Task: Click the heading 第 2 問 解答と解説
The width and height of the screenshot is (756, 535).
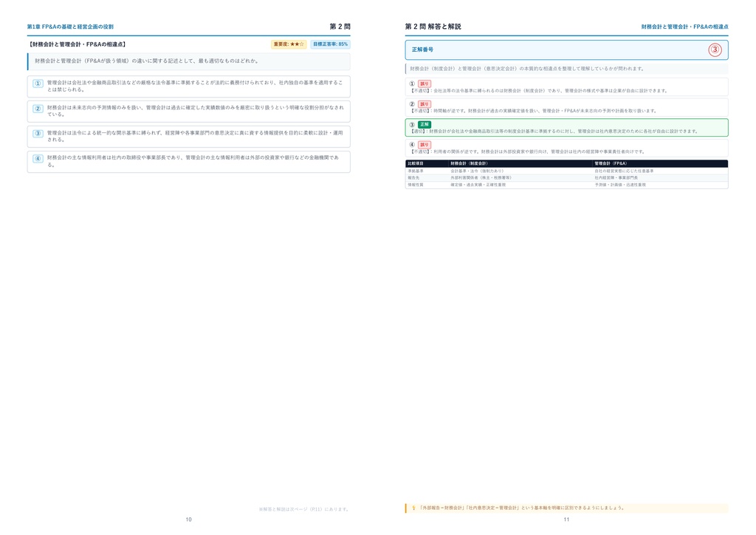Action: pyautogui.click(x=433, y=27)
